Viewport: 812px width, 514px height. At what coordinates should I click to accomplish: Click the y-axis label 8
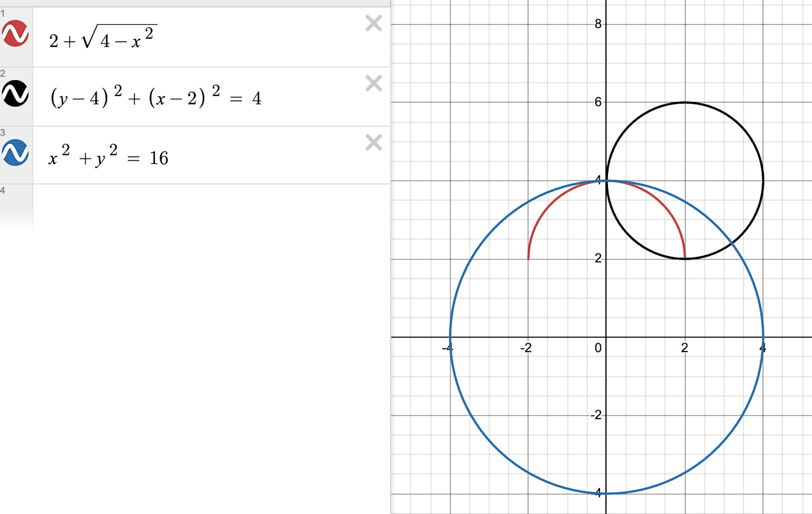pos(598,24)
